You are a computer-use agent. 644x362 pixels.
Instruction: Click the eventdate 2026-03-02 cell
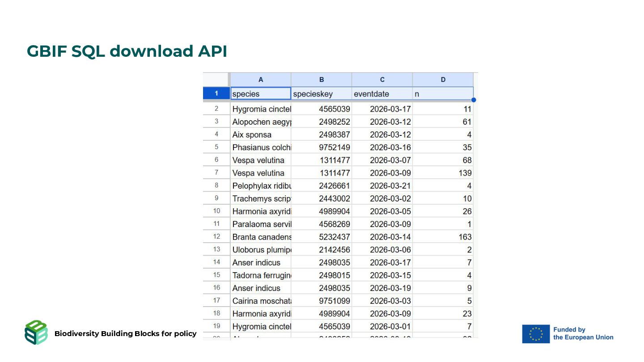coord(382,198)
